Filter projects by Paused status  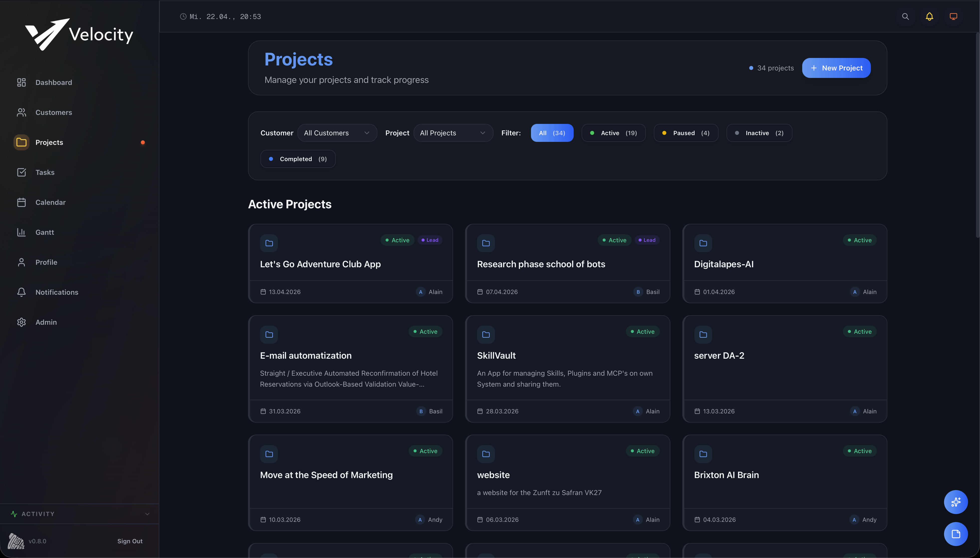pos(686,133)
